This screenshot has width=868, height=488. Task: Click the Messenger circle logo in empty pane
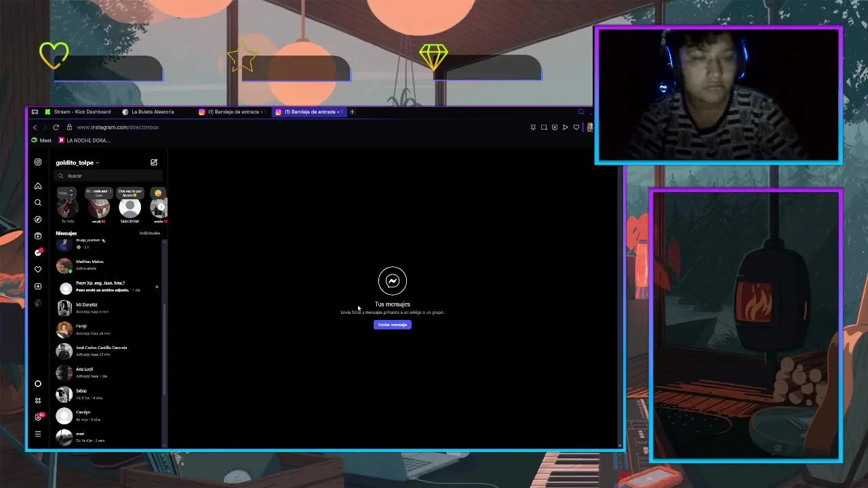click(393, 281)
